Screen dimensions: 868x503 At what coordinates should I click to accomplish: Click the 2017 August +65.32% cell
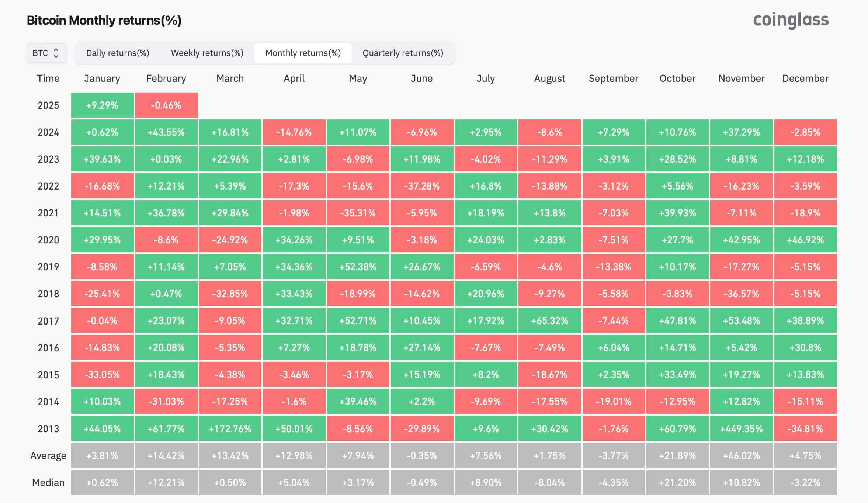549,321
